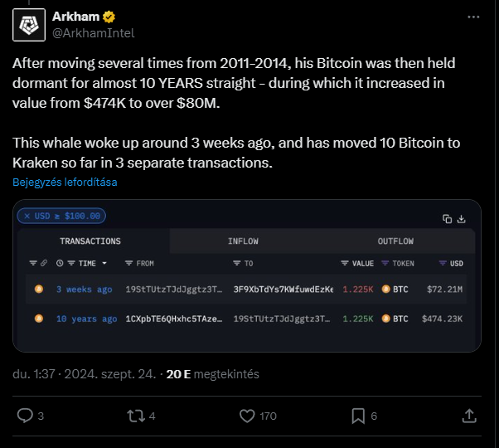Repost this tweet with the retweet icon
Screen dimensions: 499x448
point(136,416)
